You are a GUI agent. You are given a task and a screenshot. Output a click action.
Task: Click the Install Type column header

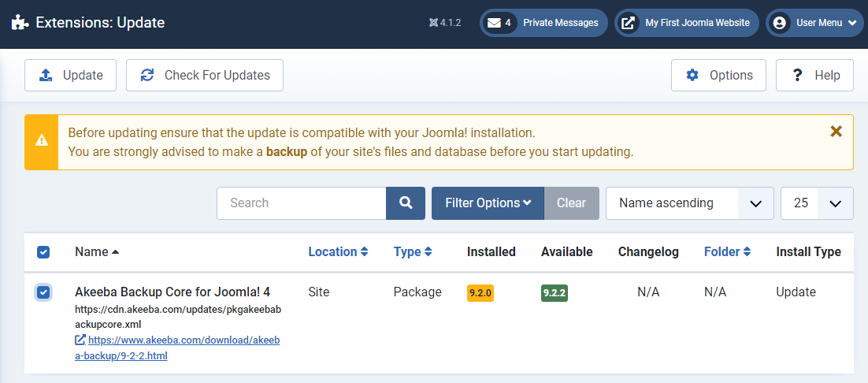pos(808,252)
